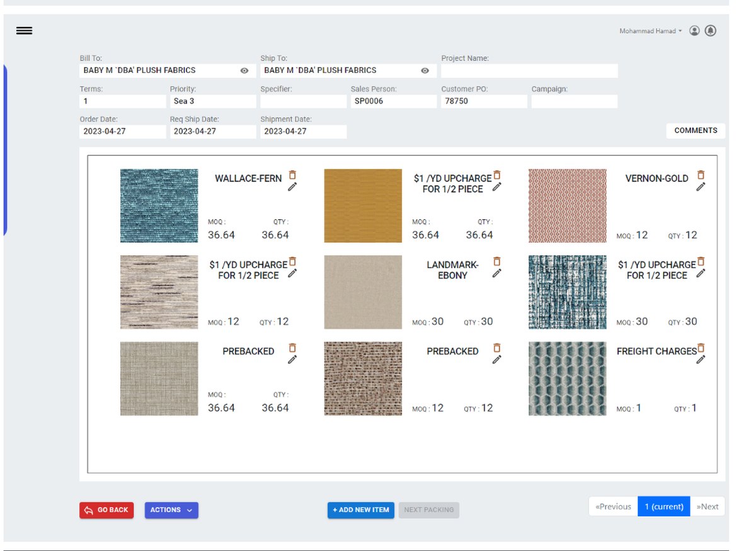Edit the LANDMARK-EBONY item
The width and height of the screenshot is (756, 551).
[x=496, y=273]
